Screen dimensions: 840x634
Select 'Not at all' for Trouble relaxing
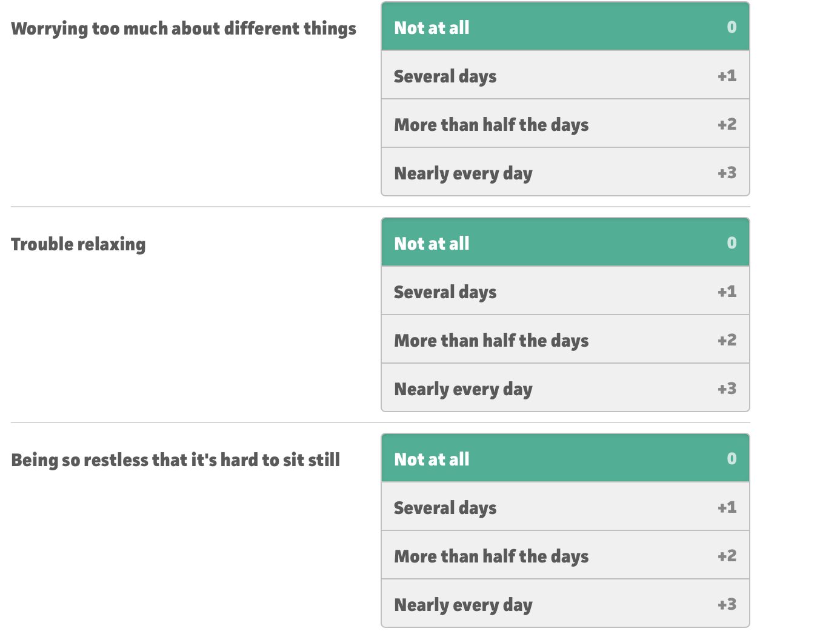click(x=565, y=242)
